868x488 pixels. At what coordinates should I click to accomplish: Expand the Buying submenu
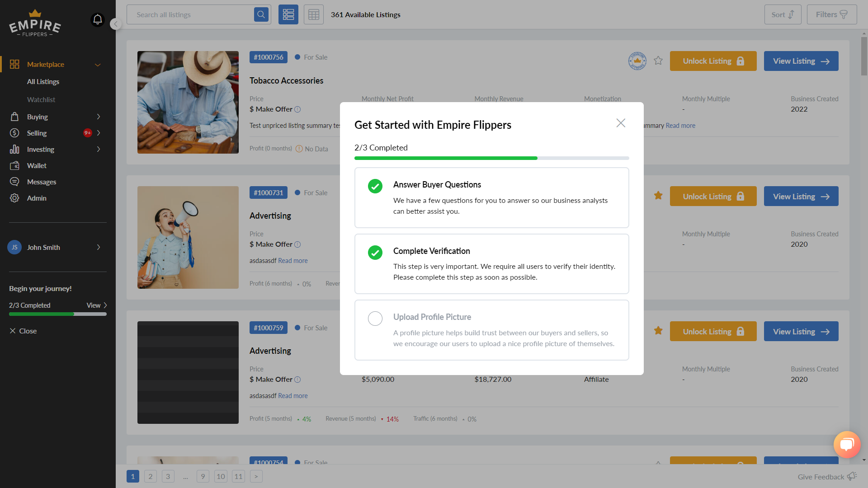pyautogui.click(x=99, y=117)
